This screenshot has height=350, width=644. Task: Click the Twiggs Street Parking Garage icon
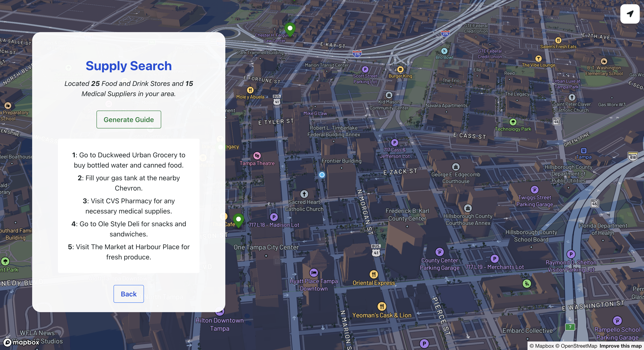coord(535,190)
